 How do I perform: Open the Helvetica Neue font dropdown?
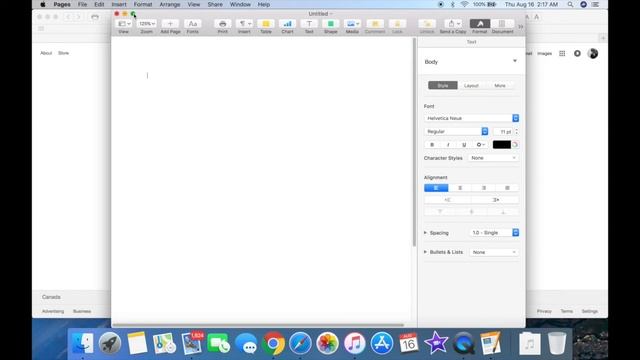point(471,118)
